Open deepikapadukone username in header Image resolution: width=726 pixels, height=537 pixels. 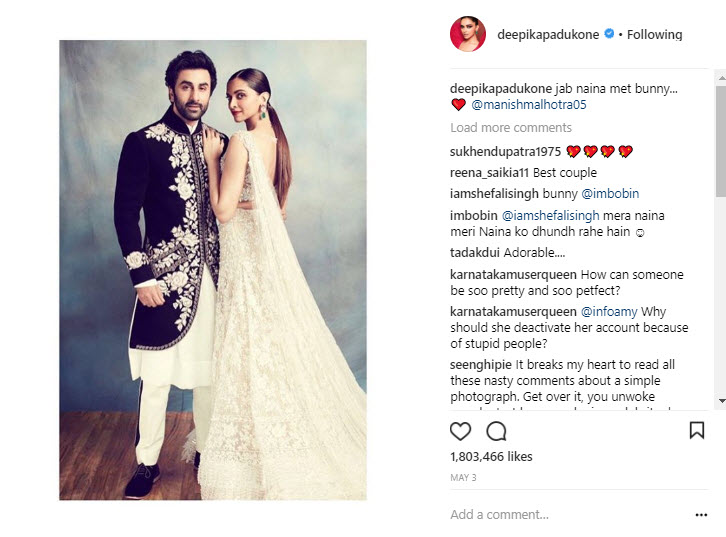(548, 34)
